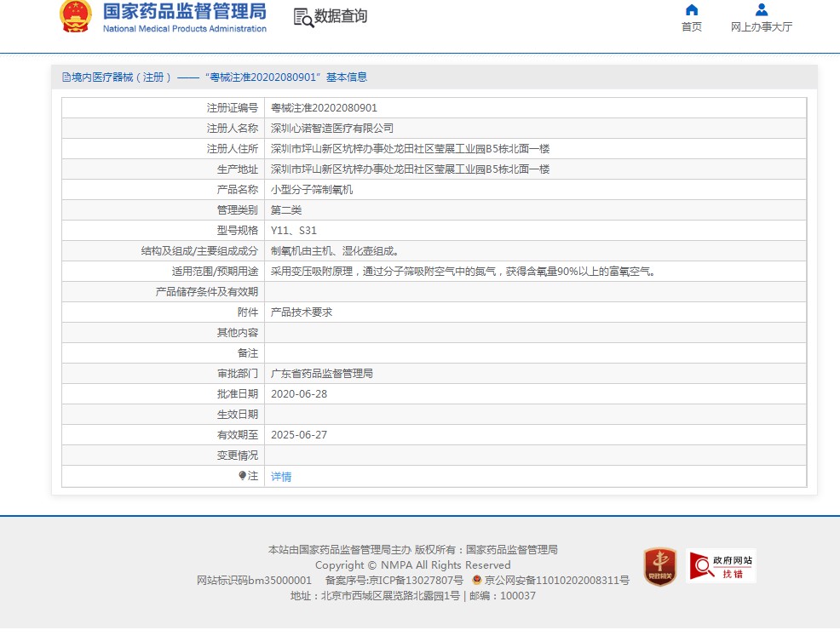This screenshot has width=840, height=636.
Task: Click the 生效日期 label
Action: 238,415
